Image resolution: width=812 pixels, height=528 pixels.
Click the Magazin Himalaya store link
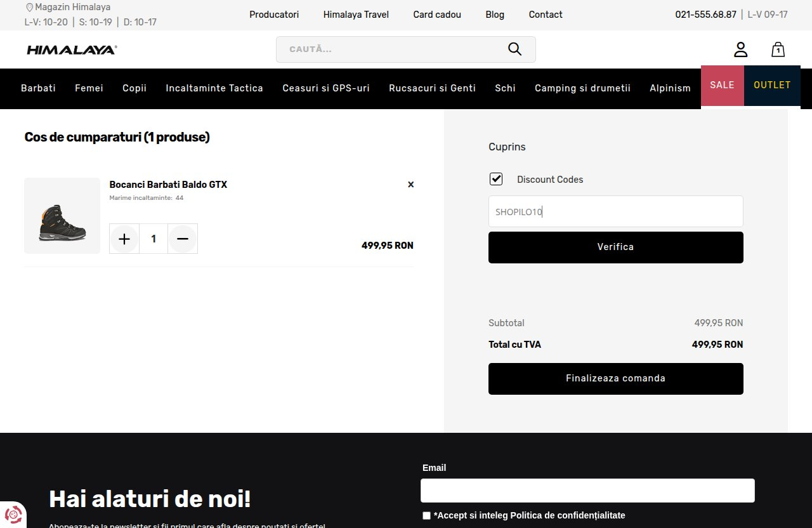click(x=72, y=8)
